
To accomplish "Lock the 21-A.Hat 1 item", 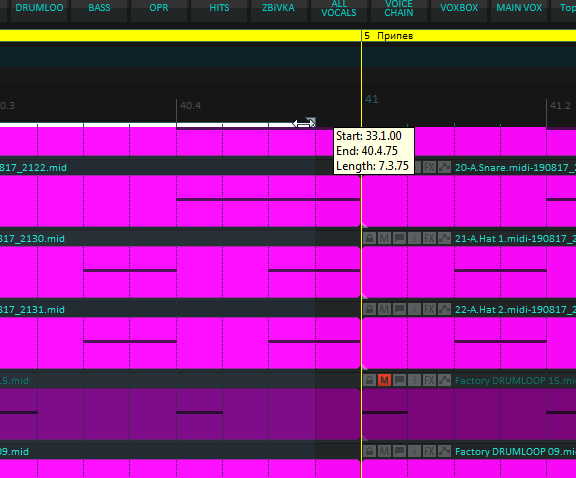I will point(369,238).
